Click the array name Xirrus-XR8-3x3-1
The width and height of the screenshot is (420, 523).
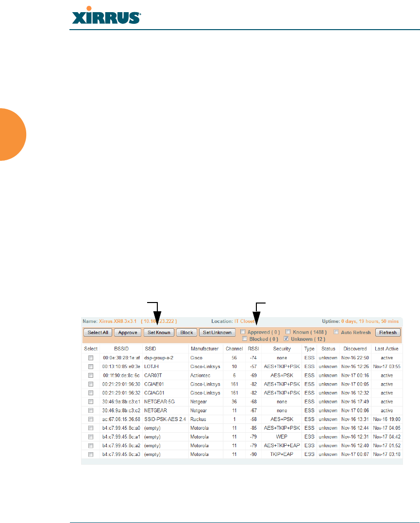pos(118,321)
